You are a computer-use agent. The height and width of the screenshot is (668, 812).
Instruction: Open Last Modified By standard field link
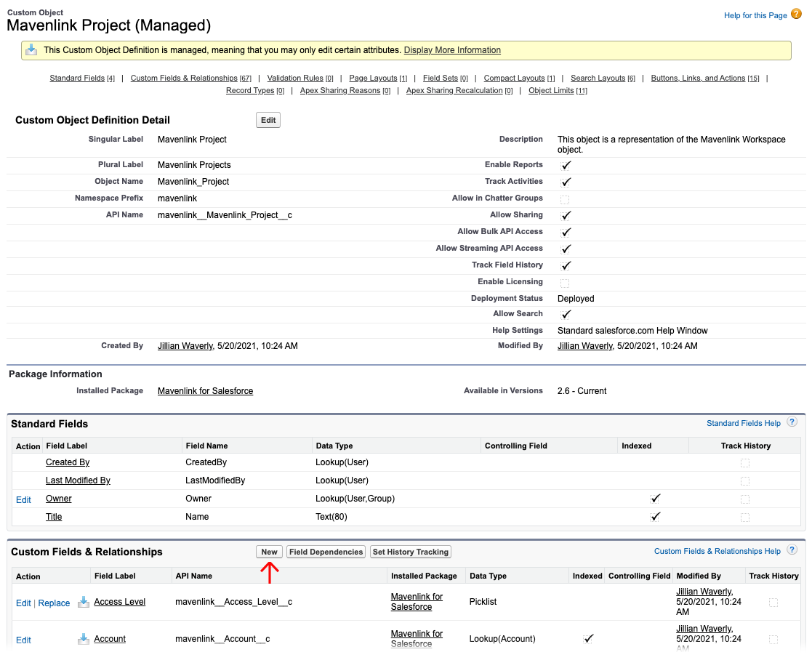79,480
